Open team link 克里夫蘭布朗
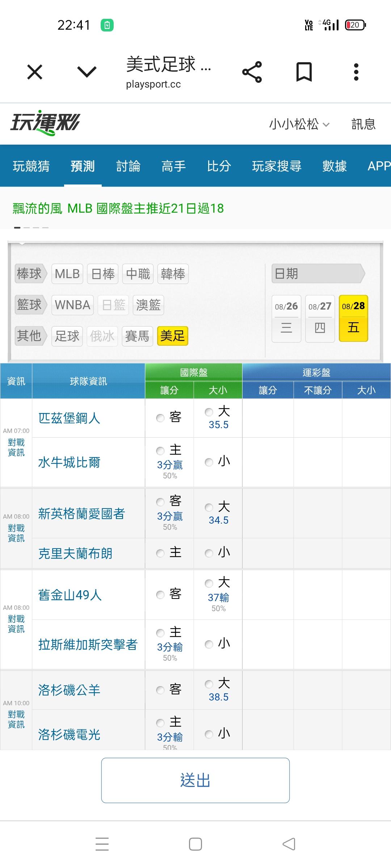Viewport: 391px width, 868px height. pos(75,553)
